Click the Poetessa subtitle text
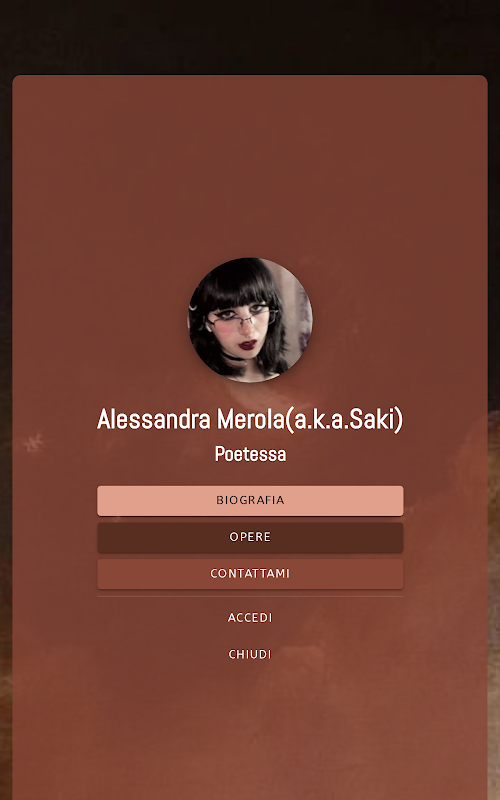 point(250,454)
